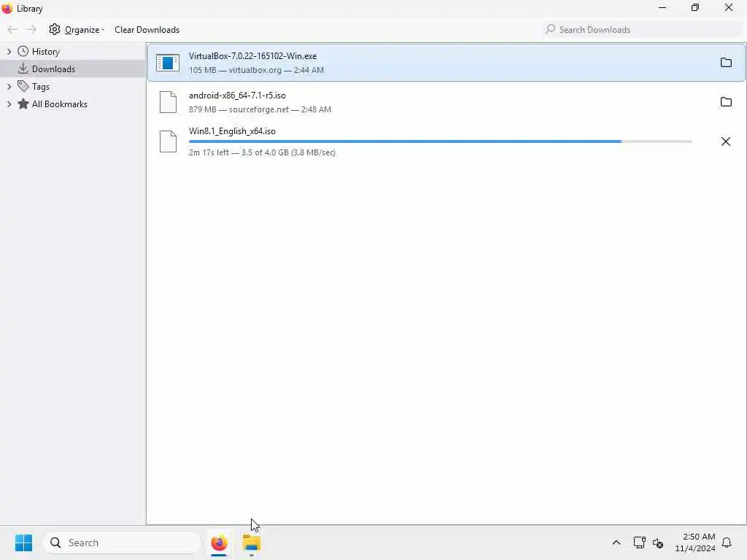The image size is (747, 560).
Task: Minimize the Library window
Action: click(662, 8)
